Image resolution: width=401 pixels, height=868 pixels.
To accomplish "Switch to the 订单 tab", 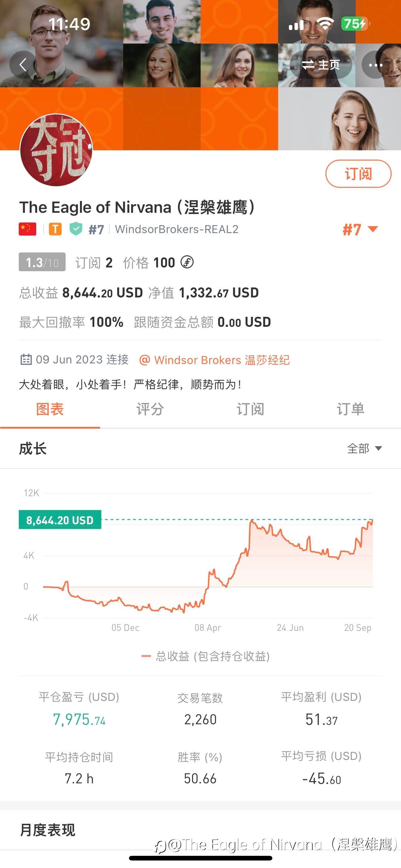I will pos(351,409).
